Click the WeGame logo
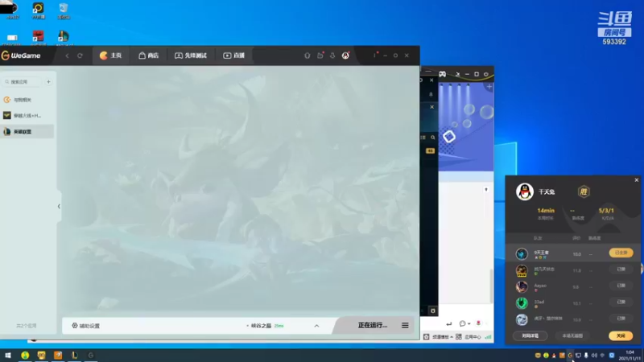Screen dimensions: 644x362 pos(21,56)
